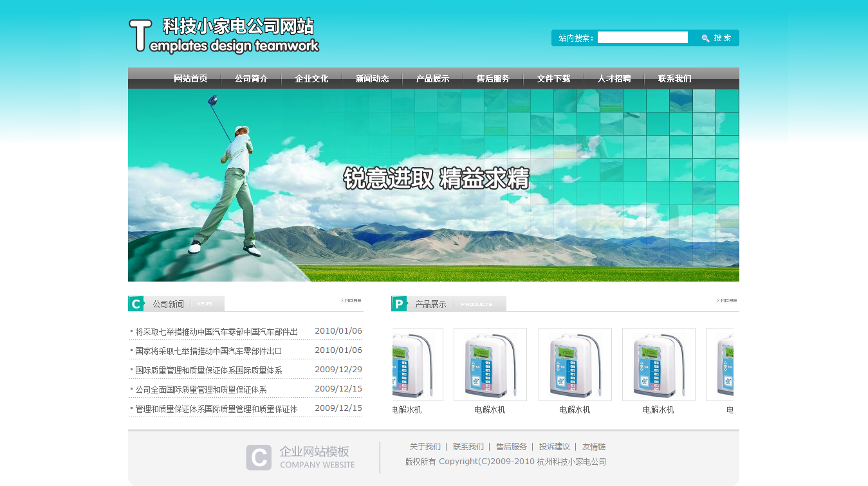
Task: Select 新闻动态 from the navigation bar
Action: [x=372, y=78]
